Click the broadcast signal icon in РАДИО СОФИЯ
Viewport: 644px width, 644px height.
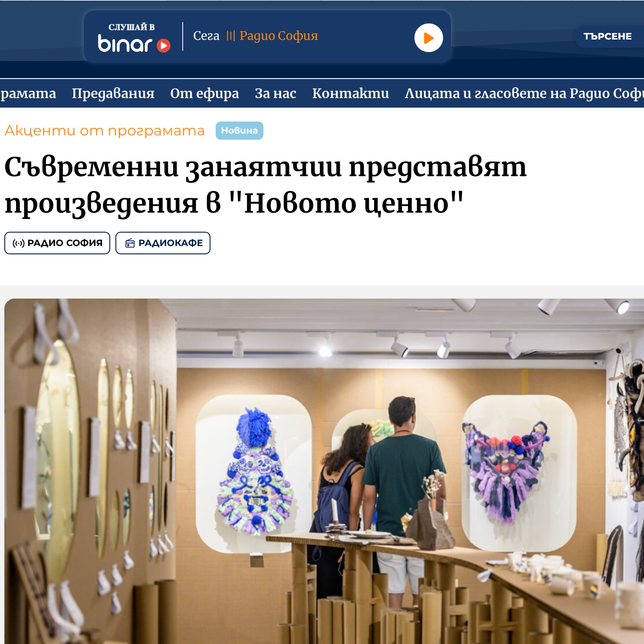tap(19, 243)
